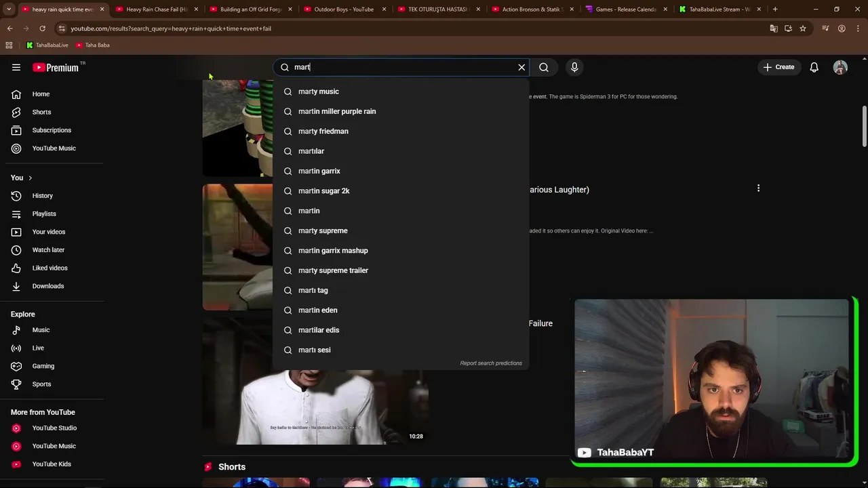
Task: Select suggestion 'martin eden'
Action: (401, 310)
